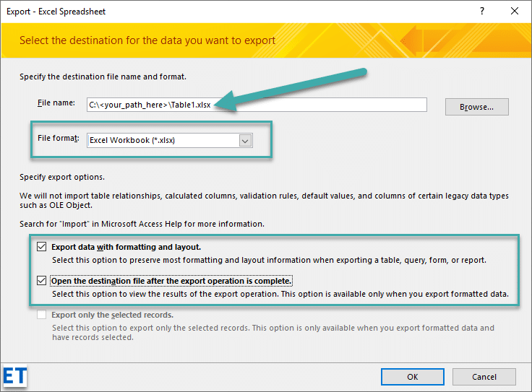Toggle Export data with formatting and layout checkbox

coord(42,247)
